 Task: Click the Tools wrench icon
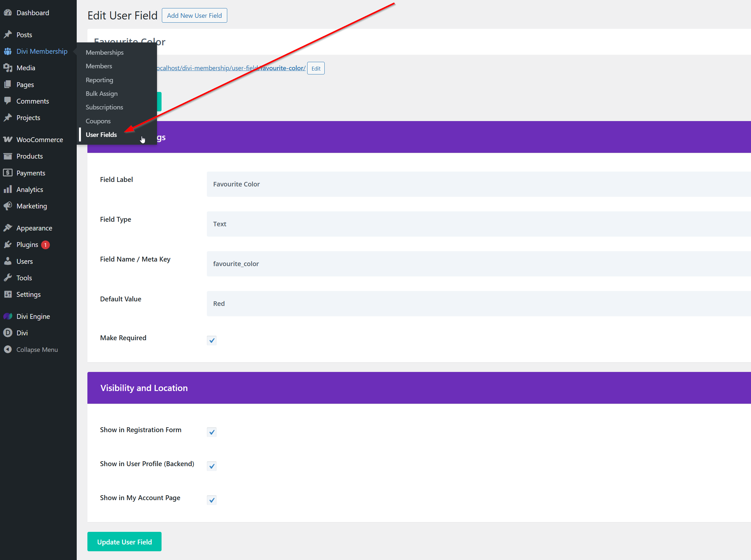coord(8,278)
